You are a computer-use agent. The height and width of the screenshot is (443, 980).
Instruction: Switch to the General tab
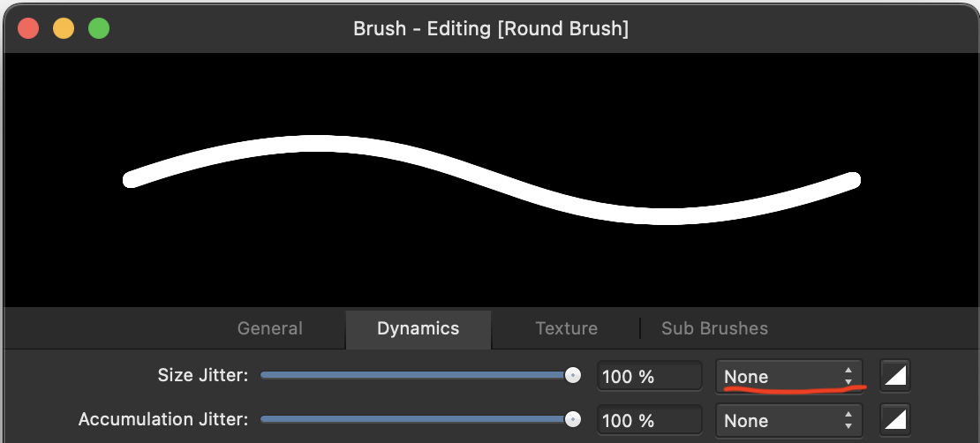tap(270, 328)
